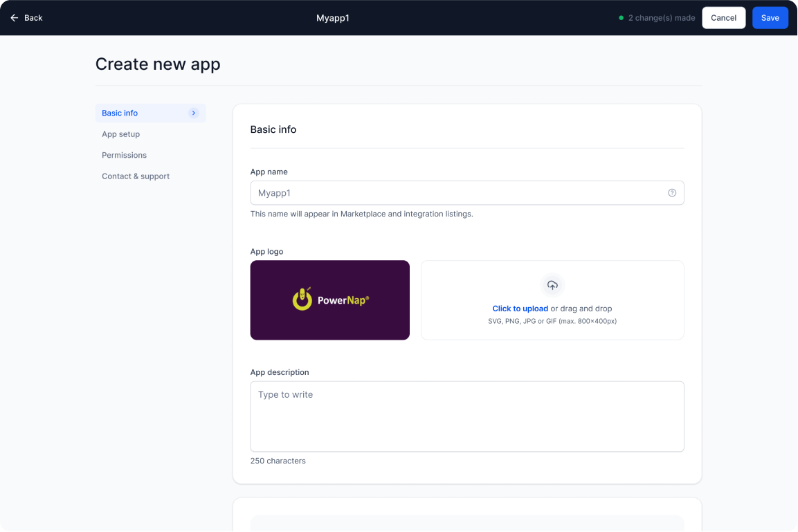The width and height of the screenshot is (798, 532).
Task: Click the '2 change(s) made' status text
Action: coord(662,18)
